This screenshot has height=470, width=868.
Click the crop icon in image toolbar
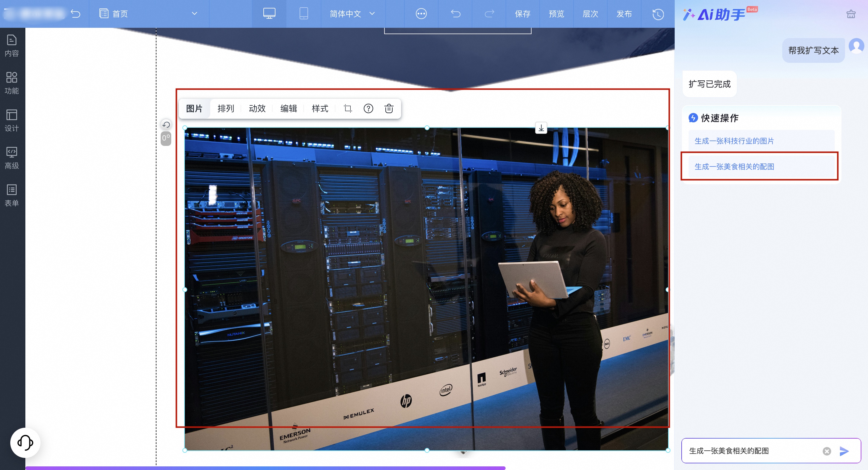pyautogui.click(x=348, y=108)
